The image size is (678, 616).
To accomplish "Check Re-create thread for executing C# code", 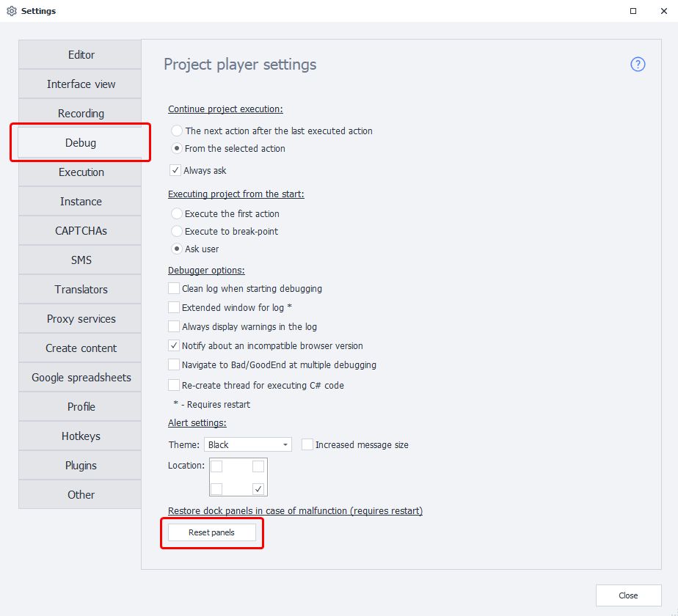I will click(x=174, y=385).
